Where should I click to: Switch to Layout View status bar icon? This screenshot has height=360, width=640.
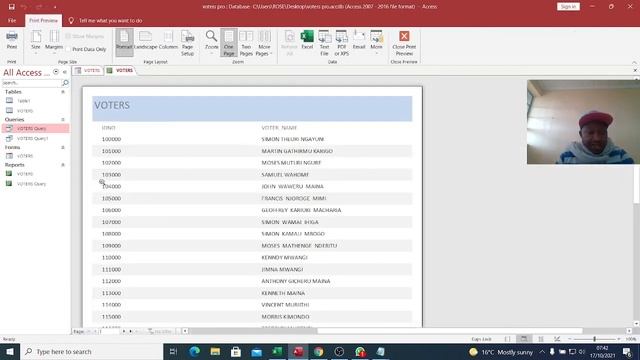[541, 339]
